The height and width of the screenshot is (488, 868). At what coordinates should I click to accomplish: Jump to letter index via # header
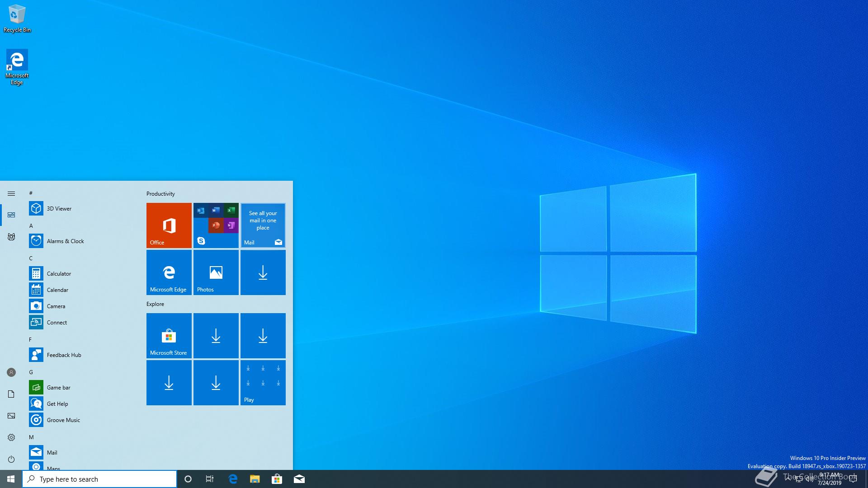tap(31, 193)
